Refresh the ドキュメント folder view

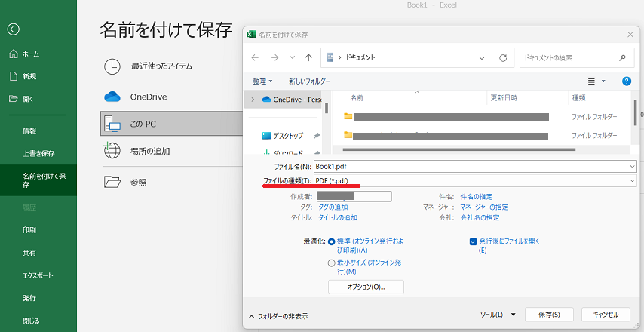tap(503, 58)
